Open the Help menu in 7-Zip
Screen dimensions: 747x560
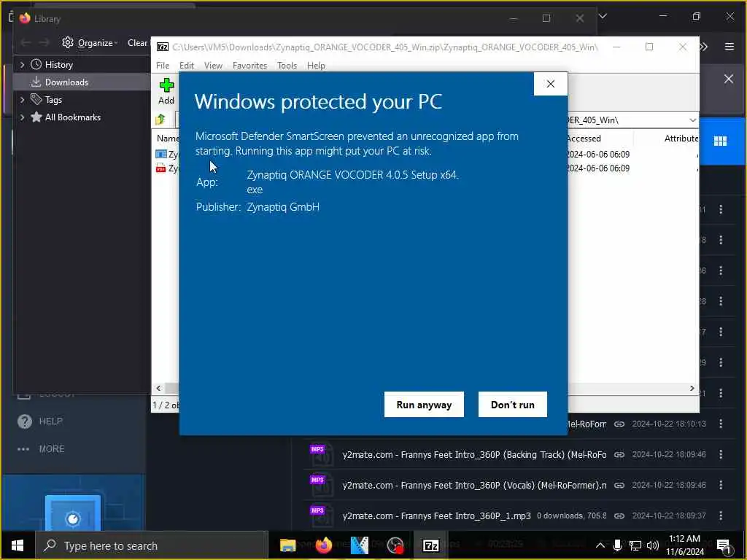click(316, 65)
